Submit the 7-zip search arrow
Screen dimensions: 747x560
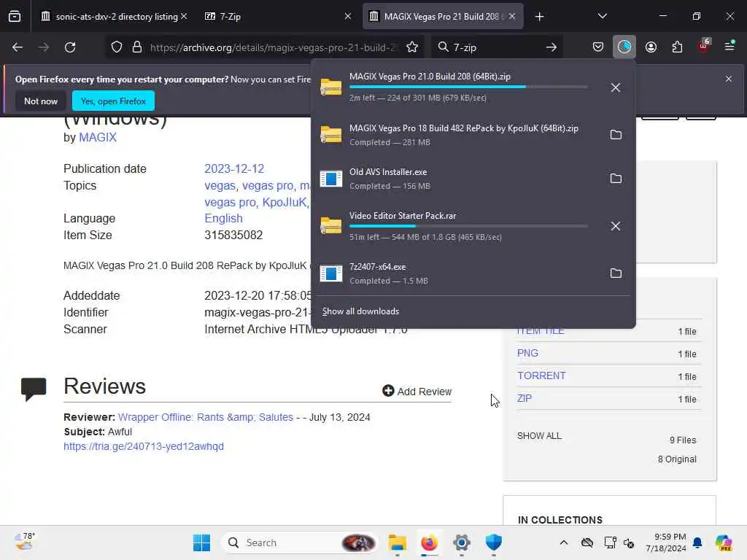(551, 47)
